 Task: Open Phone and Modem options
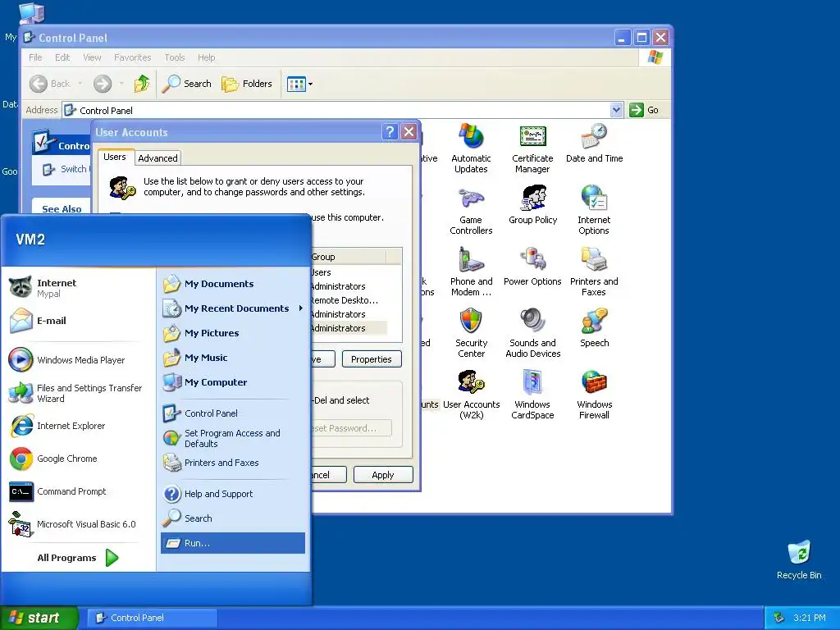tap(471, 272)
